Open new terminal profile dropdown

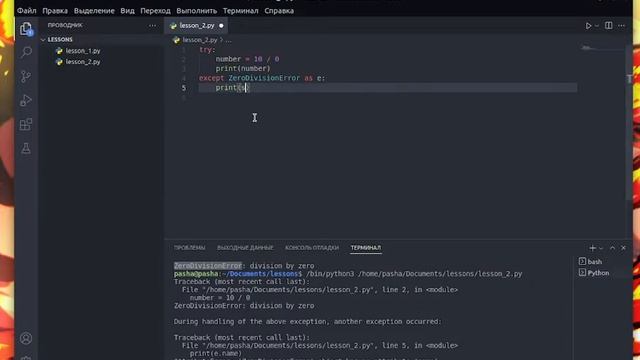[x=601, y=248]
